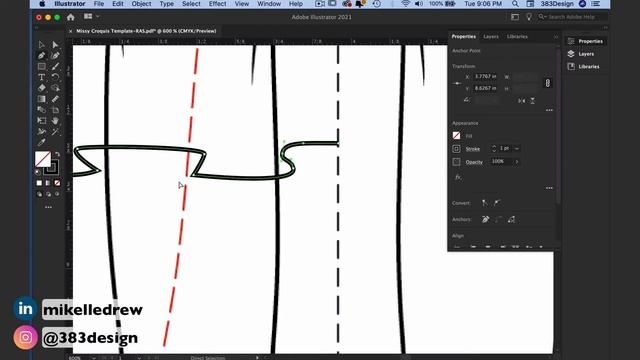The width and height of the screenshot is (640, 360).
Task: Open Libraries from collapsed panel dock
Action: [x=584, y=67]
